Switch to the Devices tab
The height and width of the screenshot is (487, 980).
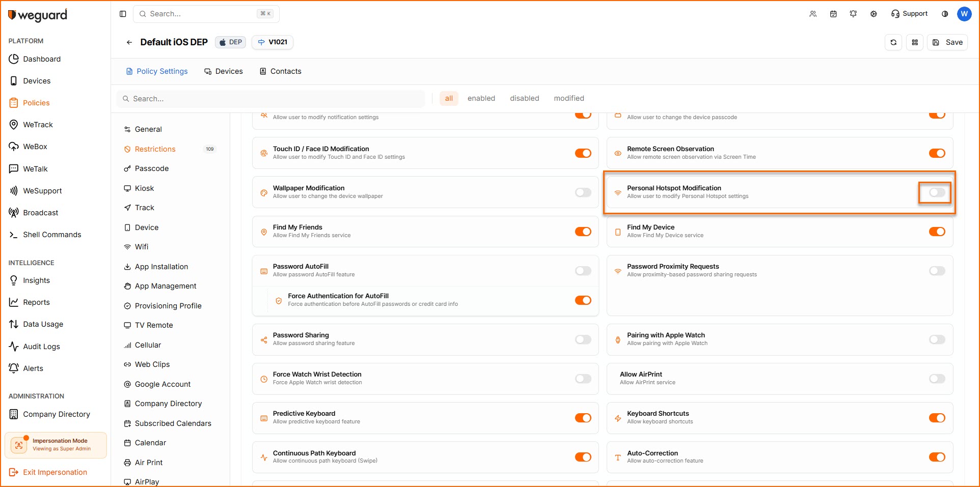[224, 71]
